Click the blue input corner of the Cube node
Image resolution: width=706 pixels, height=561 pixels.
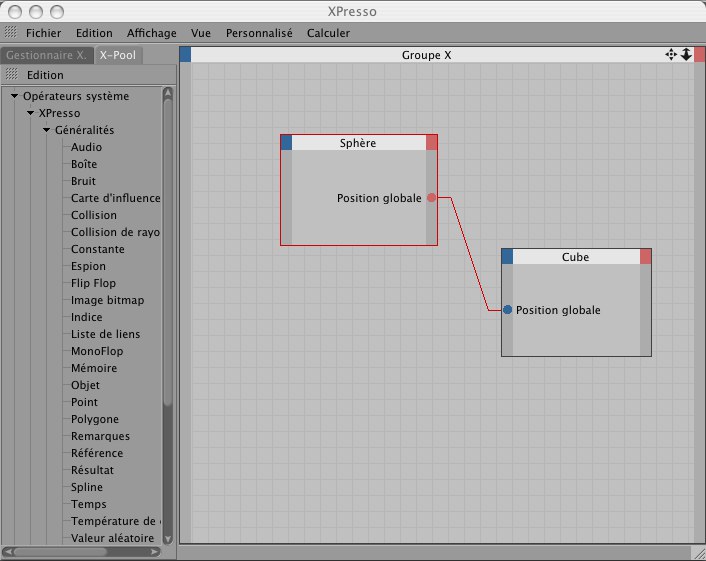pyautogui.click(x=507, y=257)
